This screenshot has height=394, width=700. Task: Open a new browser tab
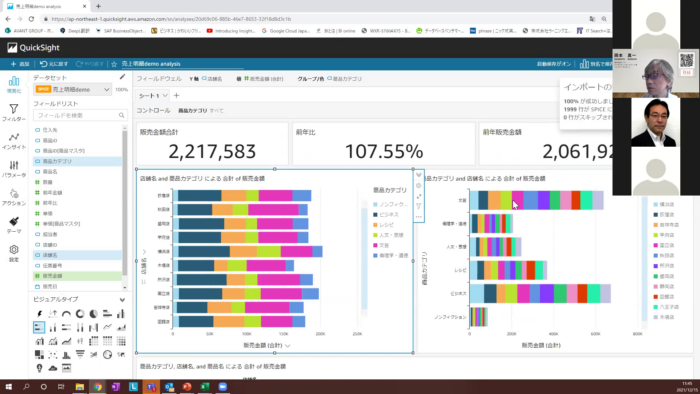coord(98,6)
